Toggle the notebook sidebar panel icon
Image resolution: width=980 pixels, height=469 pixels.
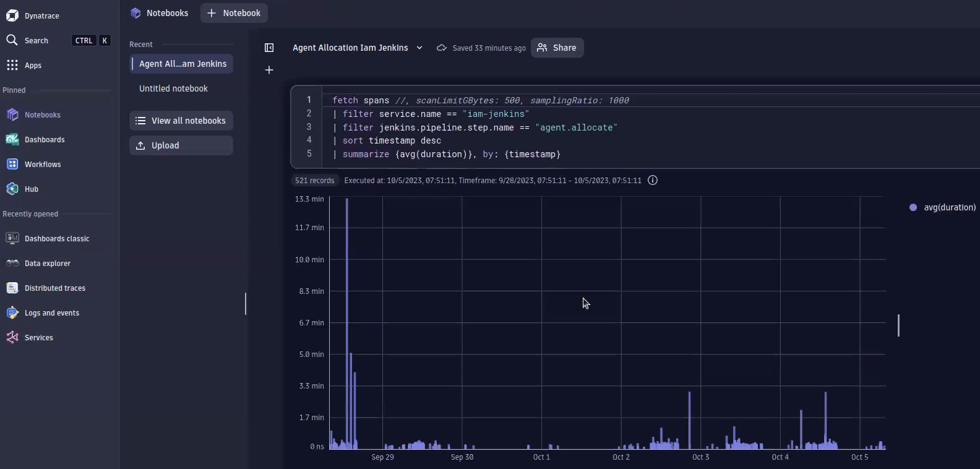pos(269,48)
